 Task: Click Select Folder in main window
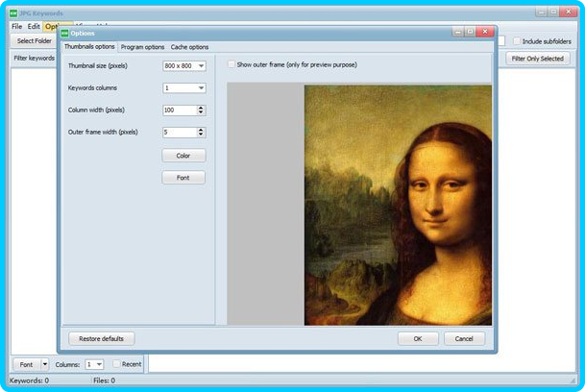tap(34, 41)
